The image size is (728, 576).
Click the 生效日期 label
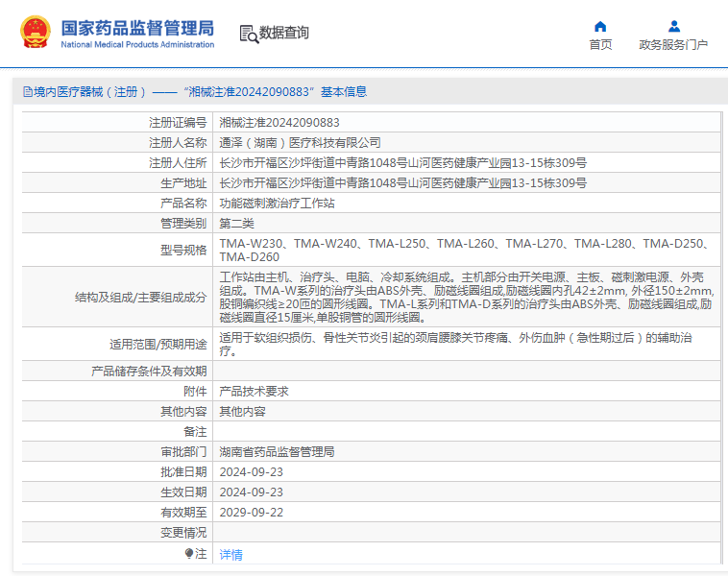coord(183,492)
